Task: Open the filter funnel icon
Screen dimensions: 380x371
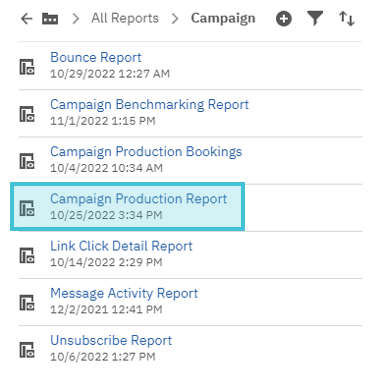Action: click(x=315, y=18)
